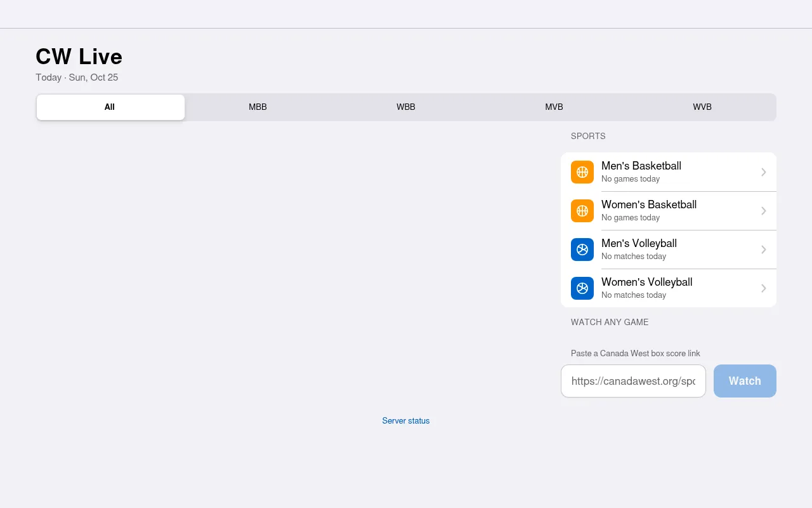Click the Women's Basketball orange icon
Screen dimensions: 812x508
click(582, 211)
